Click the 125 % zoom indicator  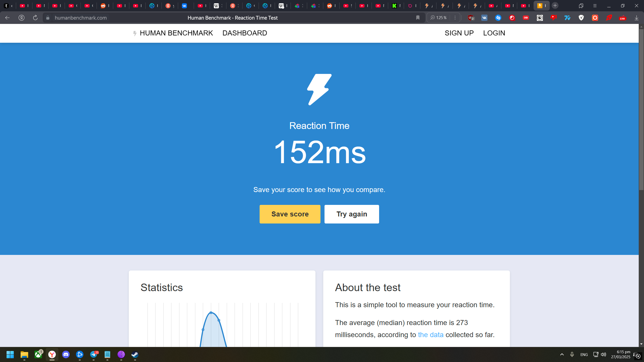438,18
